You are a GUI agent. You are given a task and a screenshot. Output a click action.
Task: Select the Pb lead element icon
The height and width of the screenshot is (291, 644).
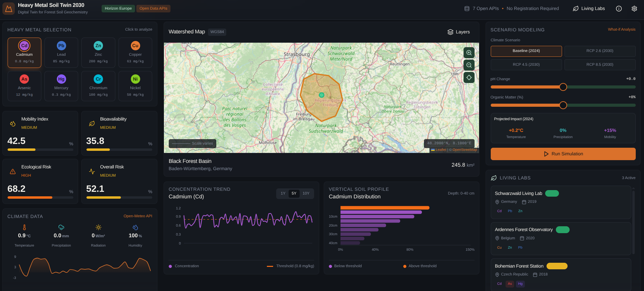pos(61,45)
